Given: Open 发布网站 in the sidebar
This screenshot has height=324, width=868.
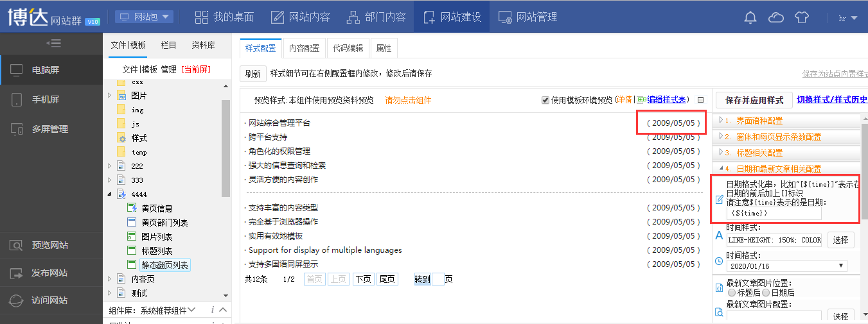Looking at the screenshot, I should click(51, 273).
